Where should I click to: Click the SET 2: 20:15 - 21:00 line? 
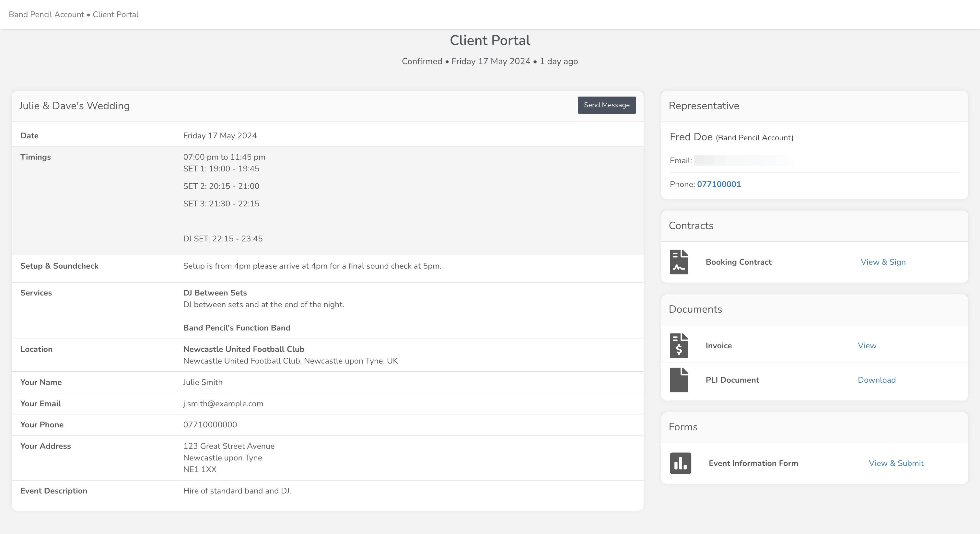221,186
